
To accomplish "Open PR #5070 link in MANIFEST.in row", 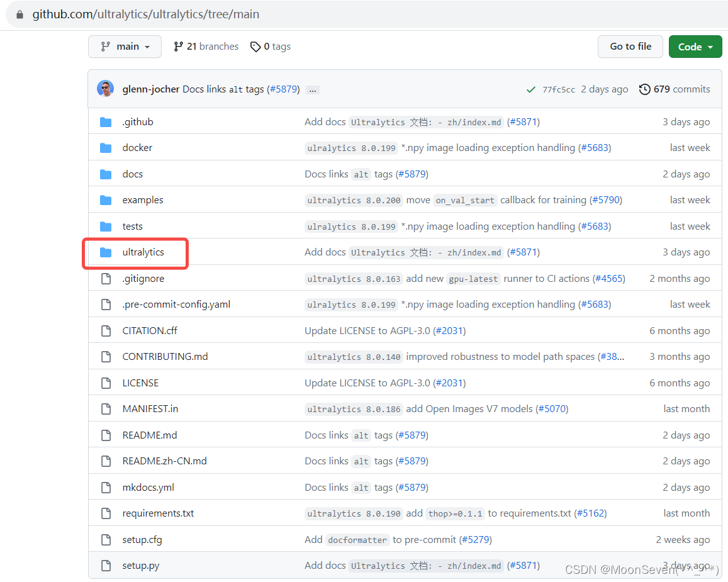I will coord(552,409).
